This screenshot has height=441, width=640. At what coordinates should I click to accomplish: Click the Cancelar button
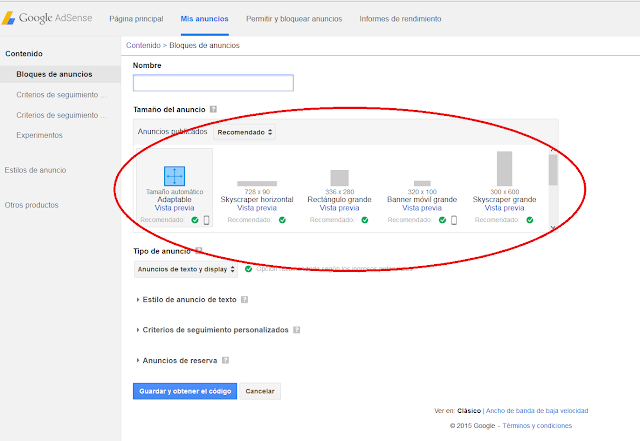260,391
